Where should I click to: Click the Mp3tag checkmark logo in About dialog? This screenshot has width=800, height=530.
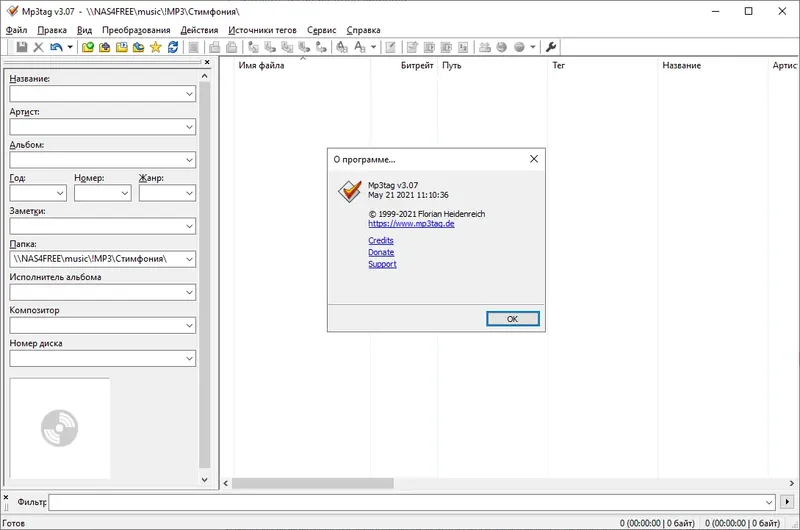349,191
